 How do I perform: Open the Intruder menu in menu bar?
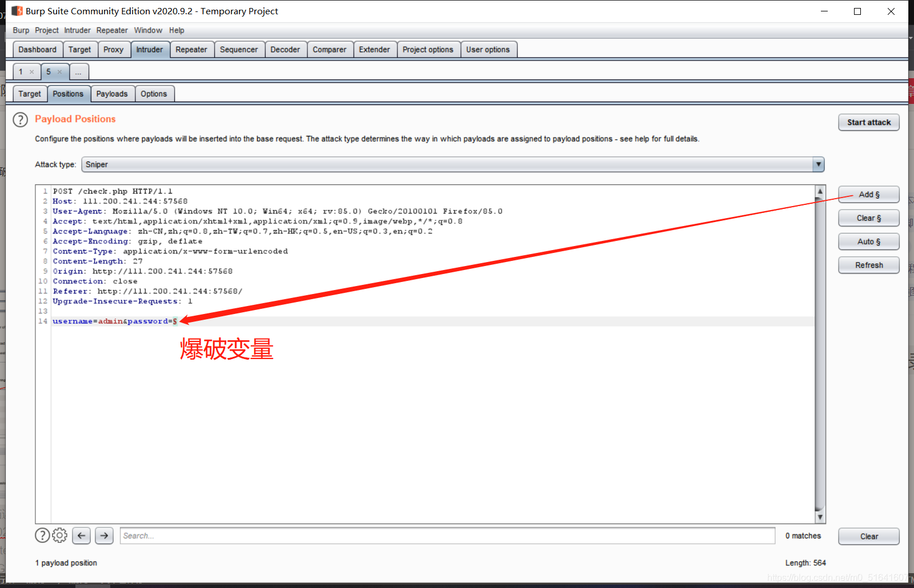[77, 30]
